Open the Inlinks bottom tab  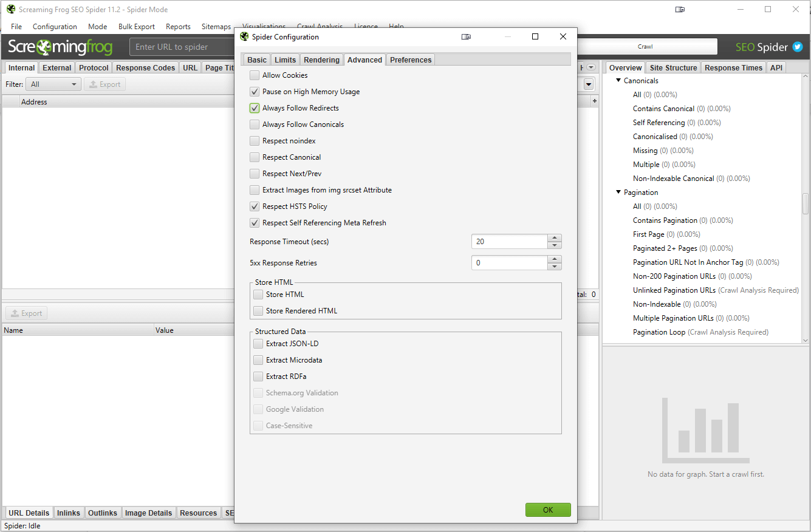69,513
